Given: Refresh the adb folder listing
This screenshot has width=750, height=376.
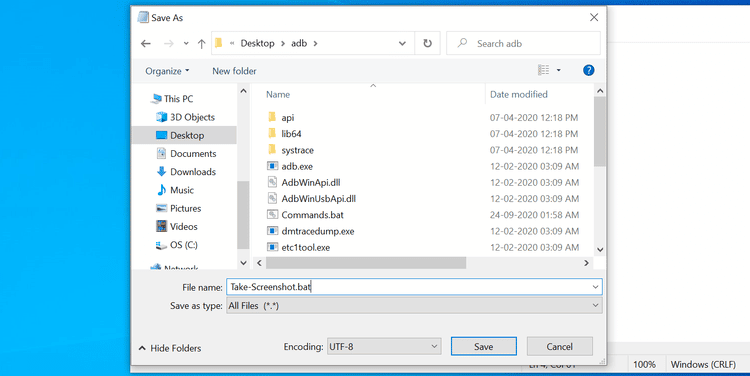Looking at the screenshot, I should [427, 44].
